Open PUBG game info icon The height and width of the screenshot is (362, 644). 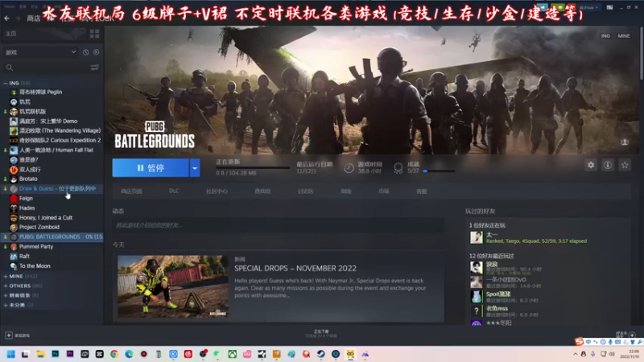(608, 165)
